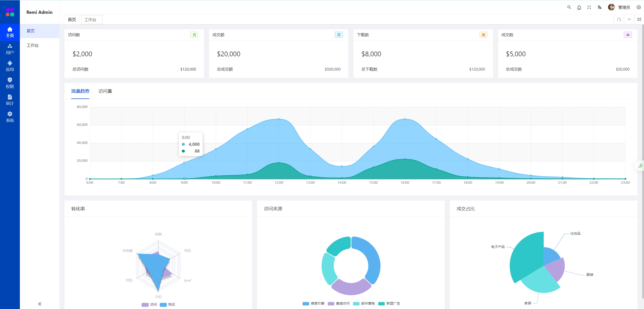Switch to the 流量趋势 chart tab
Screen dimensions: 644x309
pyautogui.click(x=80, y=91)
